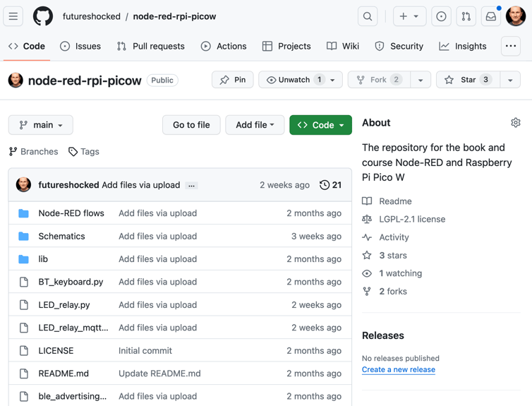The width and height of the screenshot is (532, 406).
Task: Open the Unwatch notification options arrow
Action: click(332, 80)
